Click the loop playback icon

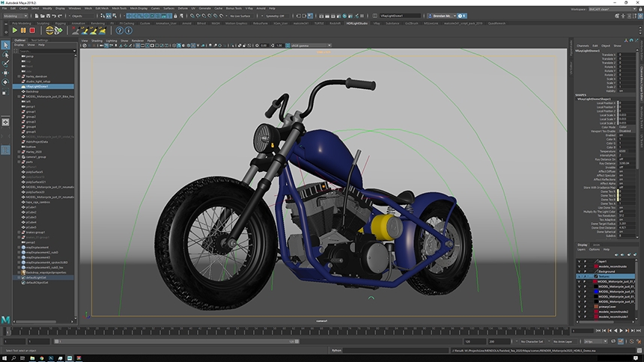coord(613,342)
